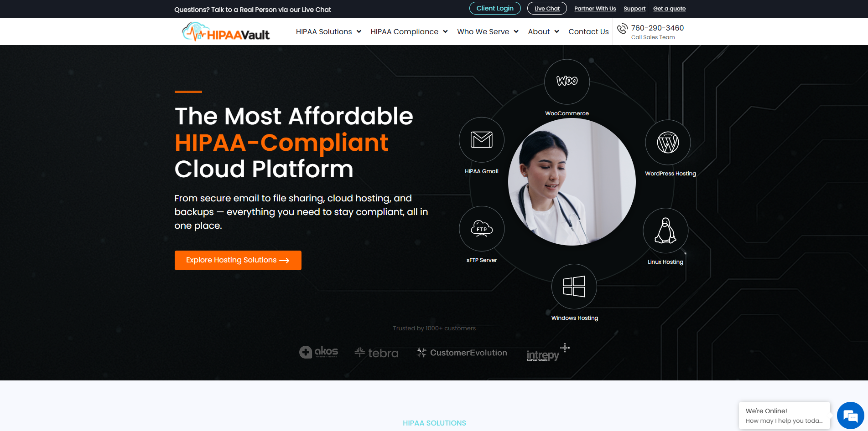Choose the sFTP Server cloud icon
Viewport: 868px width, 431px height.
482,228
